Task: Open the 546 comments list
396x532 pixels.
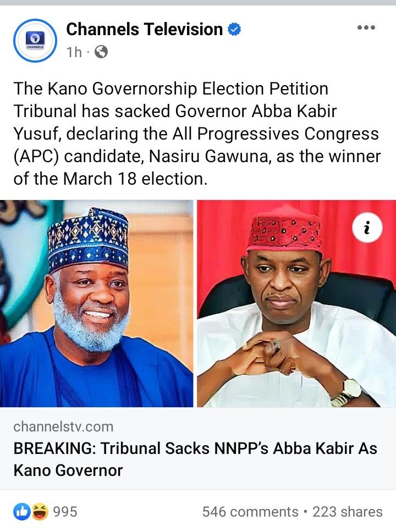Action: [x=250, y=512]
